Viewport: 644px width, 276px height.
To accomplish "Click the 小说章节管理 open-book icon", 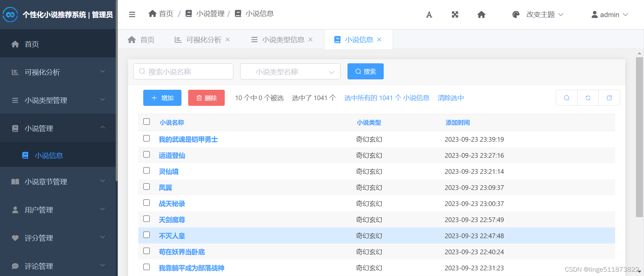I will tap(15, 182).
